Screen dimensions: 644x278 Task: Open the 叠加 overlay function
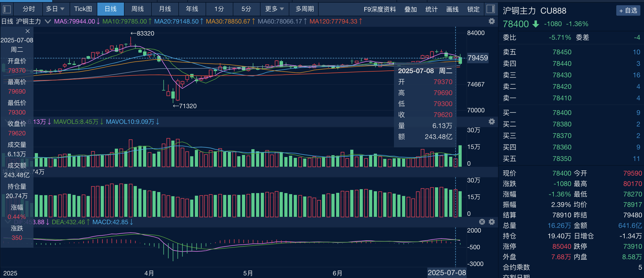coord(410,9)
